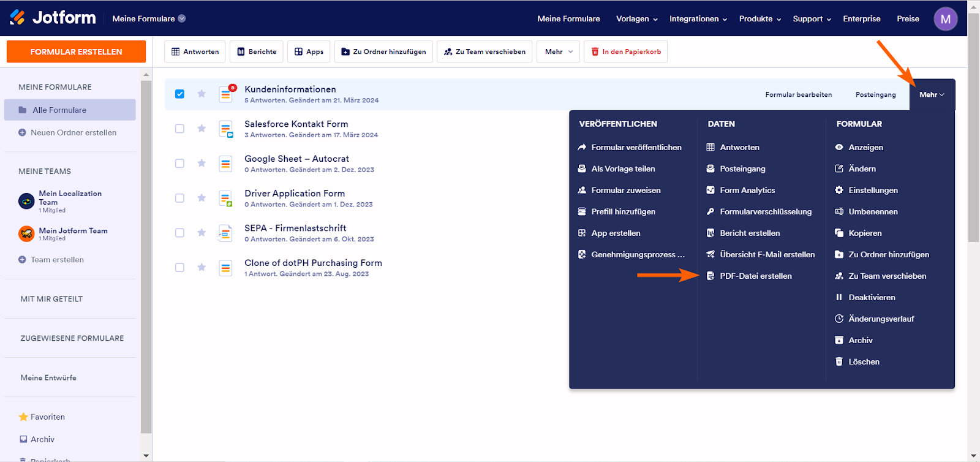Image resolution: width=980 pixels, height=462 pixels.
Task: Star the Google Sheet – Autocrat form
Action: [202, 163]
